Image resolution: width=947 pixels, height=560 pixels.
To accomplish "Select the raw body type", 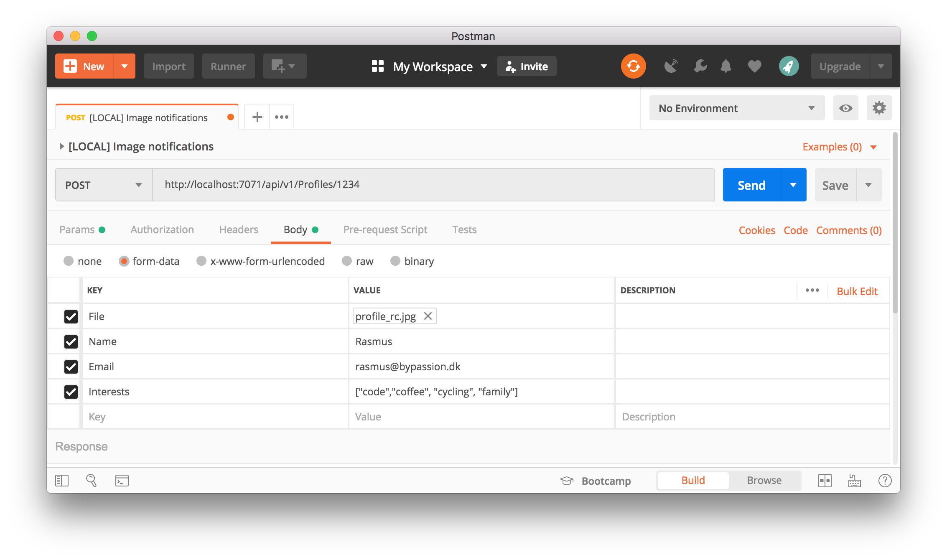I will [347, 261].
